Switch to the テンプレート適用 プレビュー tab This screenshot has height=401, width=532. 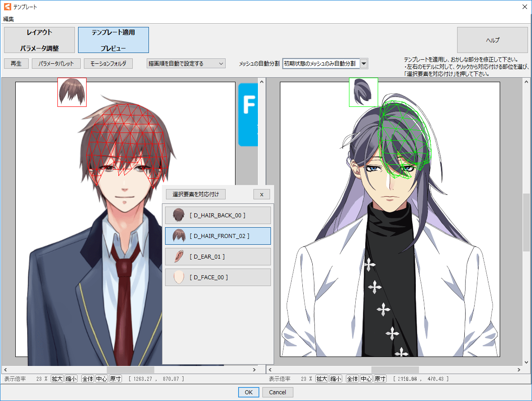[113, 40]
